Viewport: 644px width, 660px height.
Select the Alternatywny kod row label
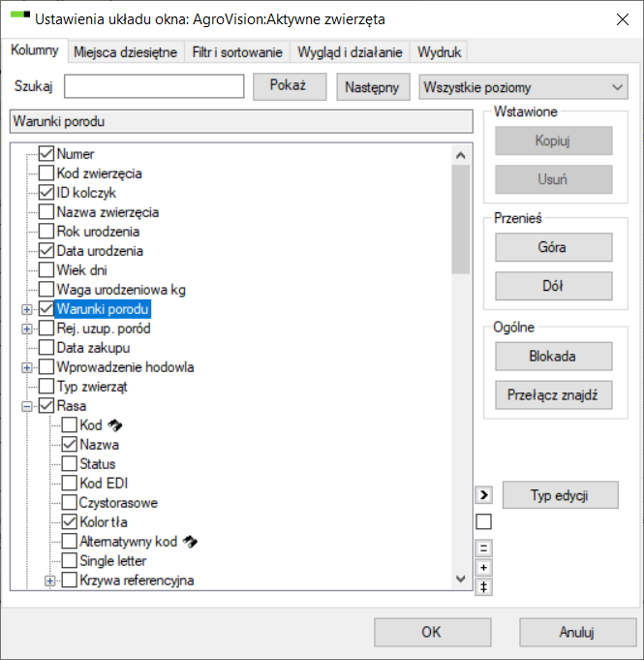(x=128, y=542)
